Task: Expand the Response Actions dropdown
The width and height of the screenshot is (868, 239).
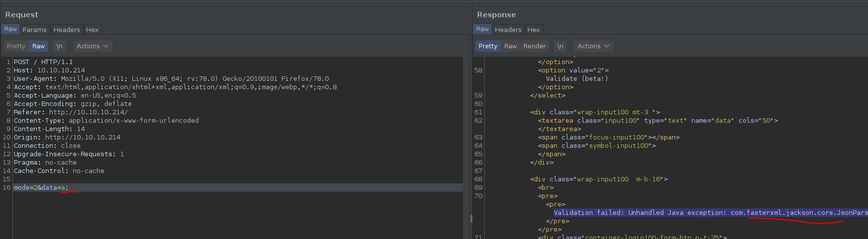Action: (x=593, y=46)
